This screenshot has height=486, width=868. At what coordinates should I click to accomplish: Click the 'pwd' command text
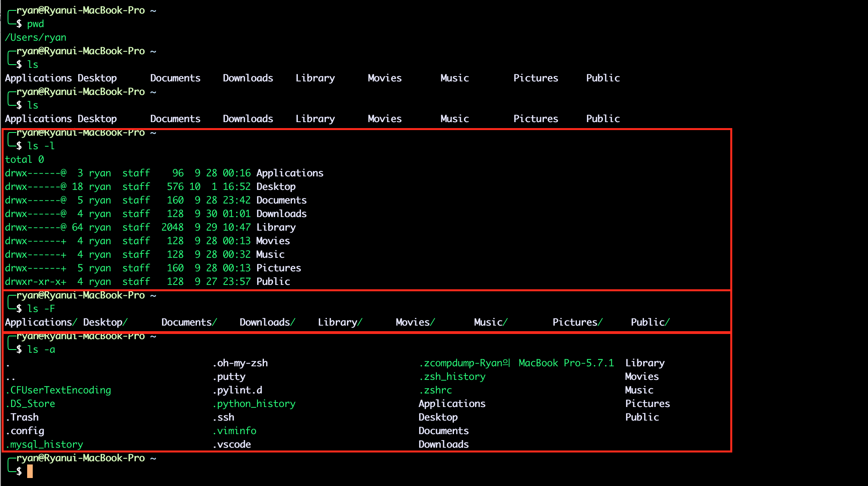coord(36,24)
